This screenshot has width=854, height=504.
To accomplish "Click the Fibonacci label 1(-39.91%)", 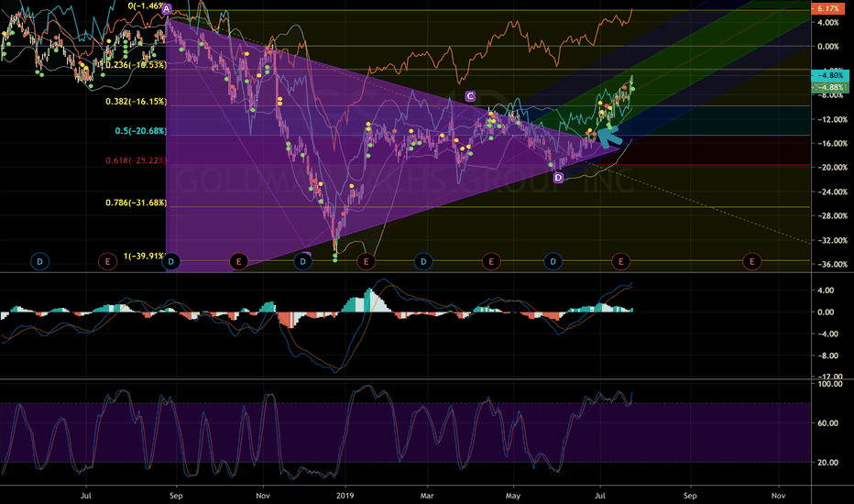I will click(x=144, y=256).
